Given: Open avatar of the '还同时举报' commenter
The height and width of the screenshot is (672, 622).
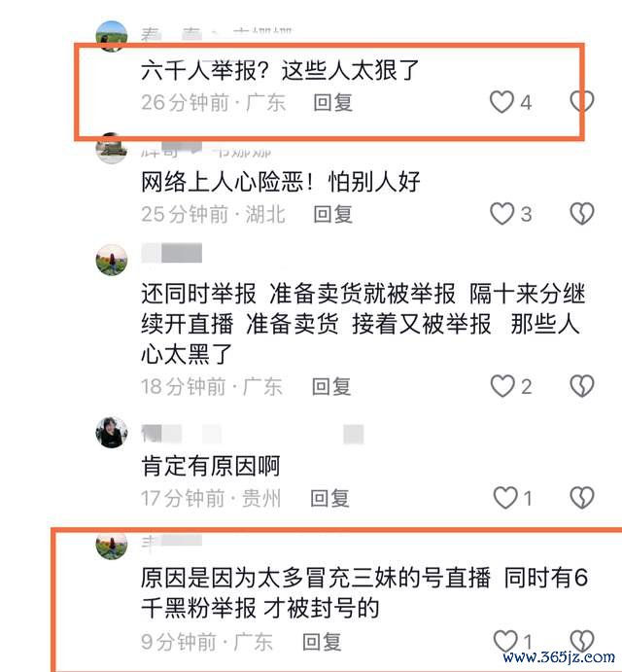Looking at the screenshot, I should (x=112, y=260).
